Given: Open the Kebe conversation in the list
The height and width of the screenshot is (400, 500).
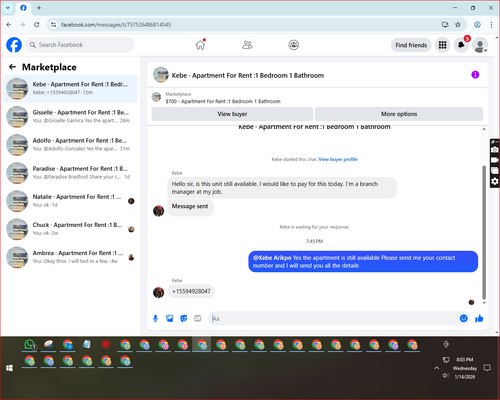Looking at the screenshot, I should [x=70, y=88].
